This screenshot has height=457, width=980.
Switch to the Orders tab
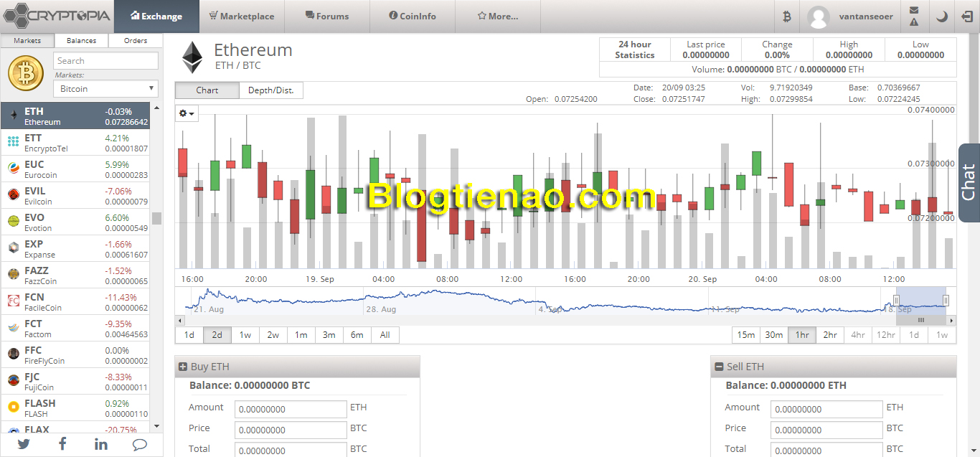point(136,41)
